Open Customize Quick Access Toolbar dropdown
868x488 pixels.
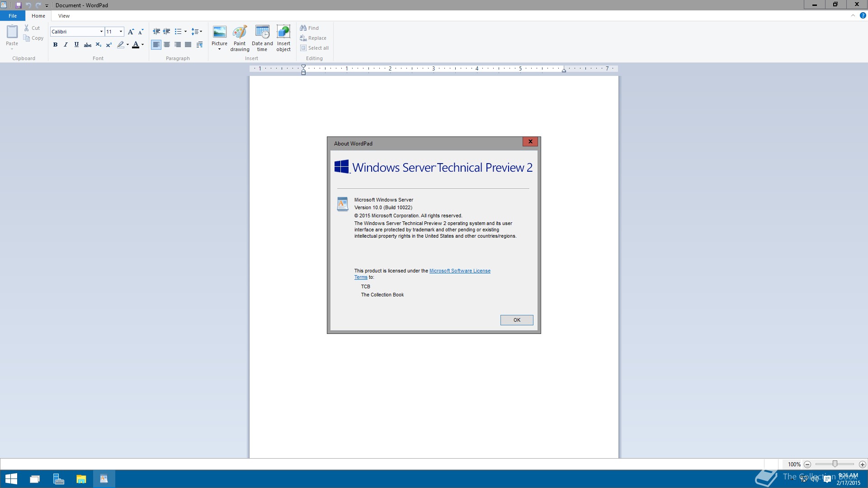click(47, 5)
